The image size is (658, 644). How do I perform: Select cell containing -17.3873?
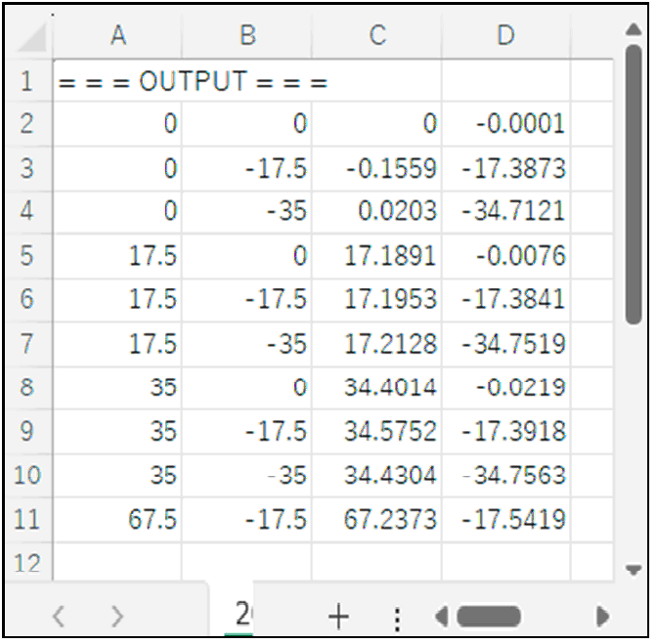pos(506,169)
